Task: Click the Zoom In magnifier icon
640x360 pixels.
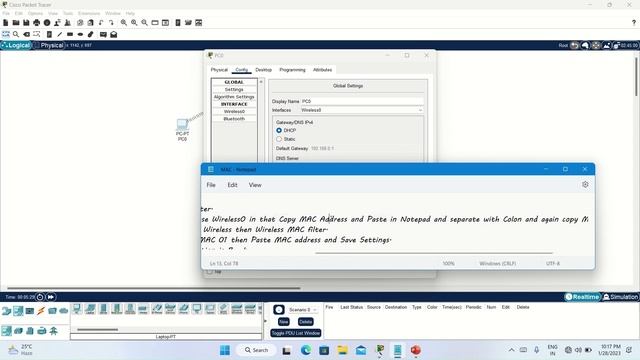Action: 124,23
